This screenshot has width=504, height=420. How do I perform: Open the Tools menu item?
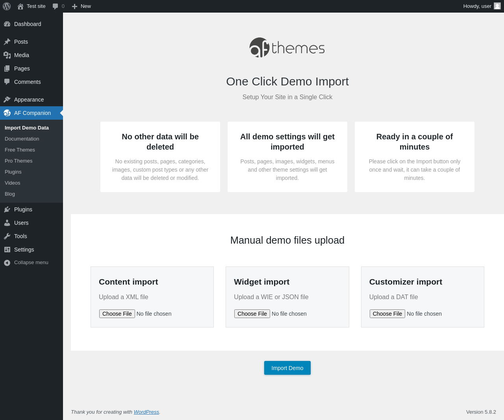coord(31,236)
